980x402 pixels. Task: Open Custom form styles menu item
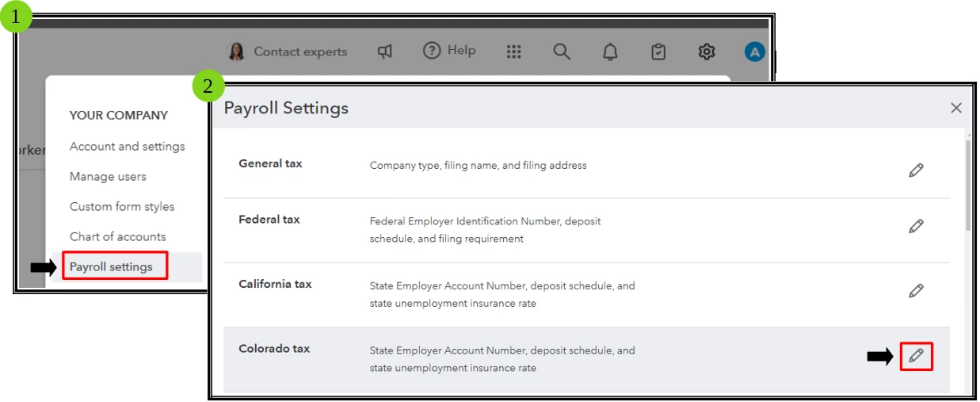click(x=122, y=206)
